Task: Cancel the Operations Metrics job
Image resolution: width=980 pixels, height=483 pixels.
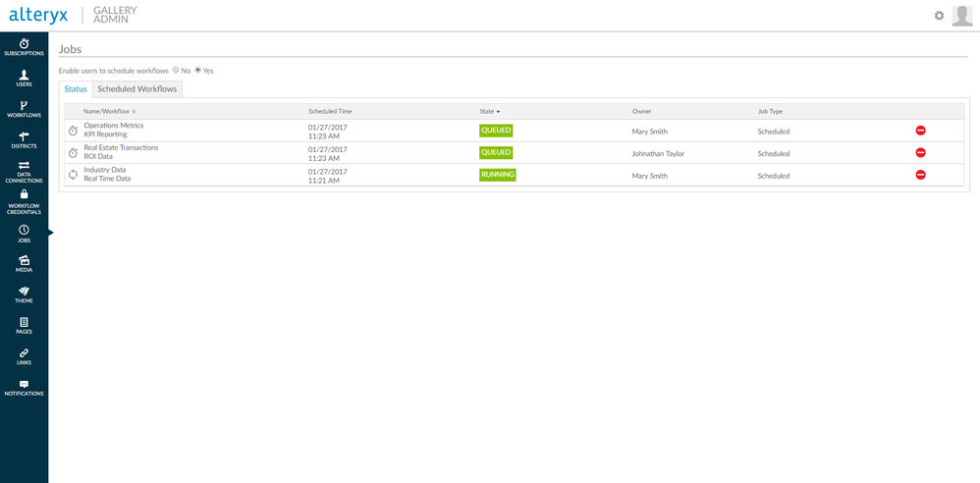Action: (x=921, y=131)
